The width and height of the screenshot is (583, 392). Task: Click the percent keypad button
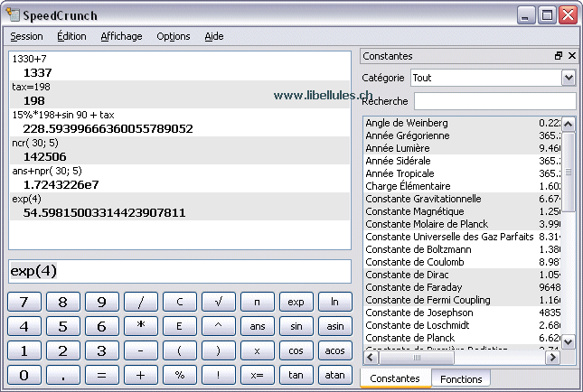coord(180,375)
